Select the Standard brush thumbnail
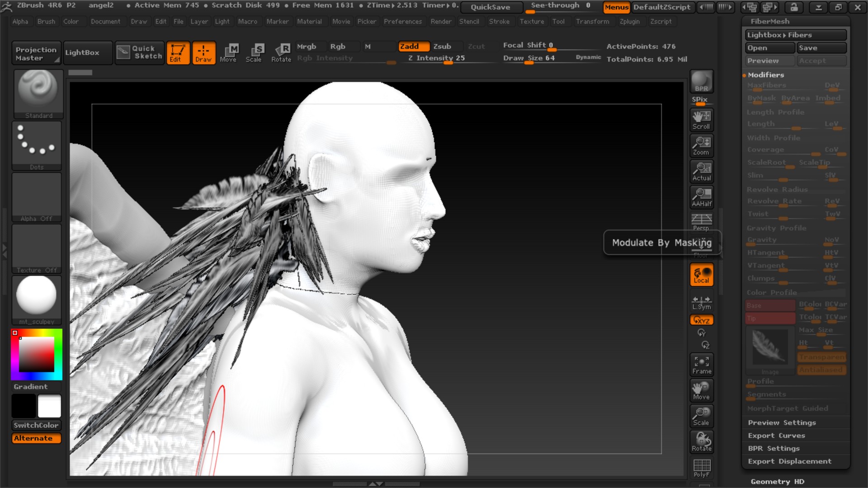Screen dimensions: 868x488 click(x=38, y=93)
